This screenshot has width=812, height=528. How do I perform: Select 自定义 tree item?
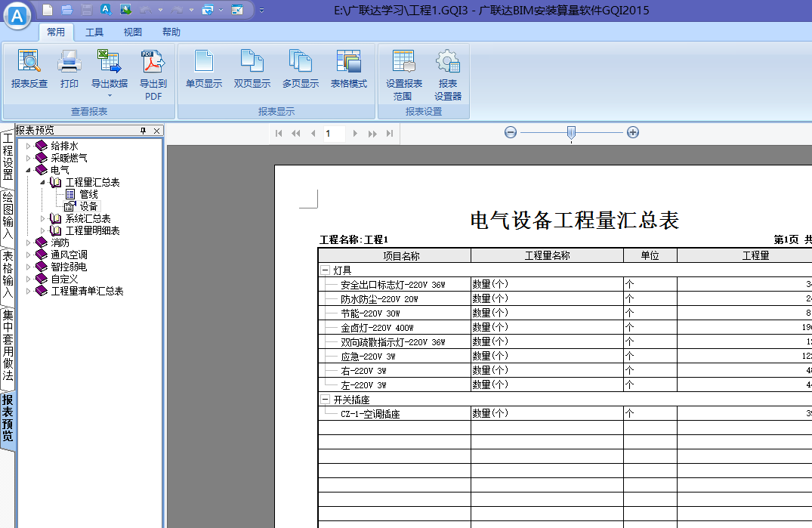coord(63,279)
